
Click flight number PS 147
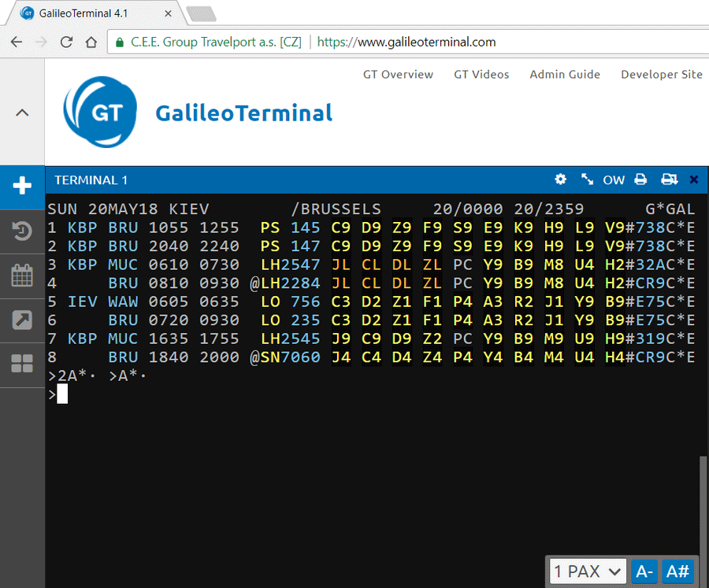(x=290, y=246)
